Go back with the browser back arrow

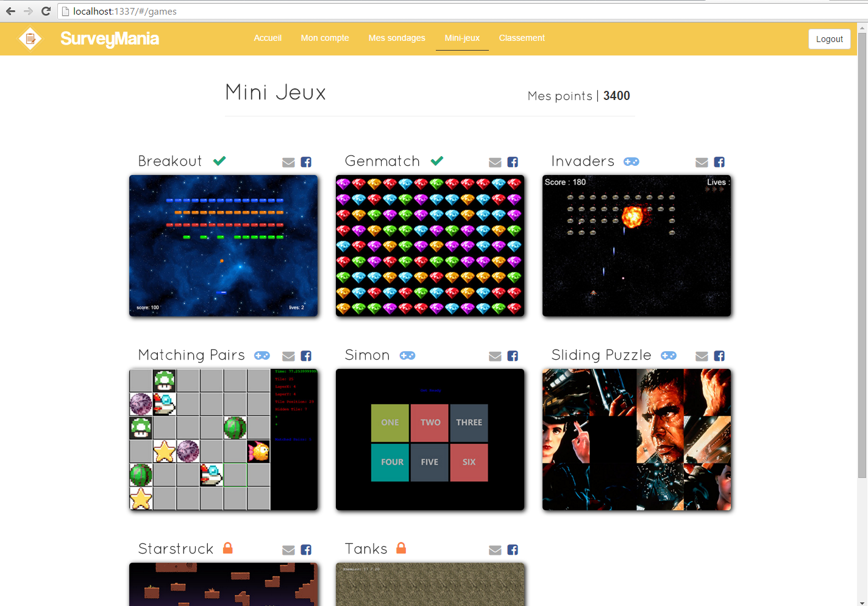[x=10, y=11]
